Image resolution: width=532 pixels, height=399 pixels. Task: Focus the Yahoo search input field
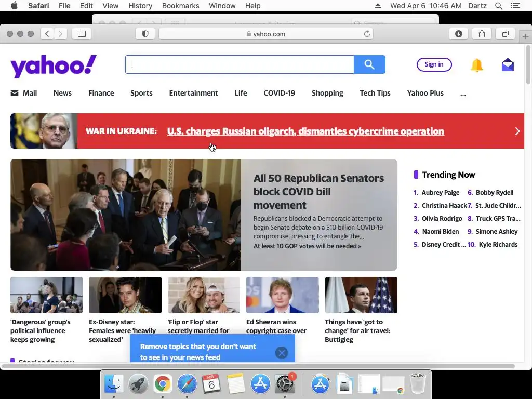pyautogui.click(x=240, y=64)
